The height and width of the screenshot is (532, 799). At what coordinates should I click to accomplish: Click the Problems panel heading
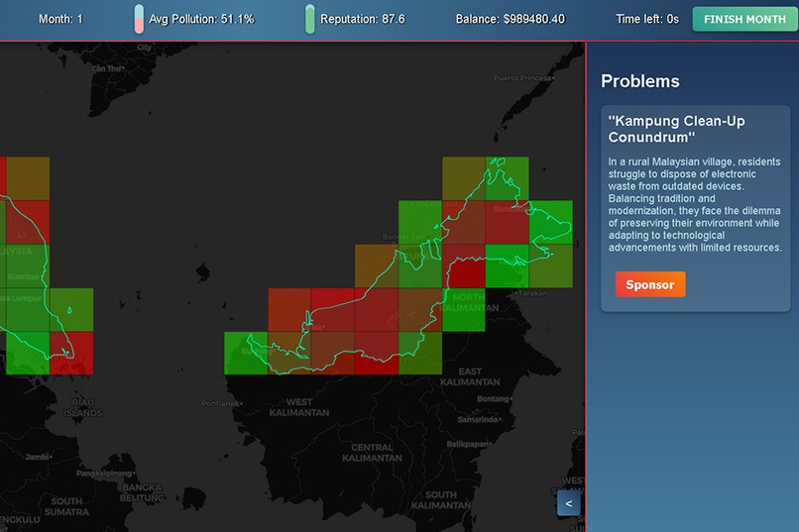click(640, 81)
